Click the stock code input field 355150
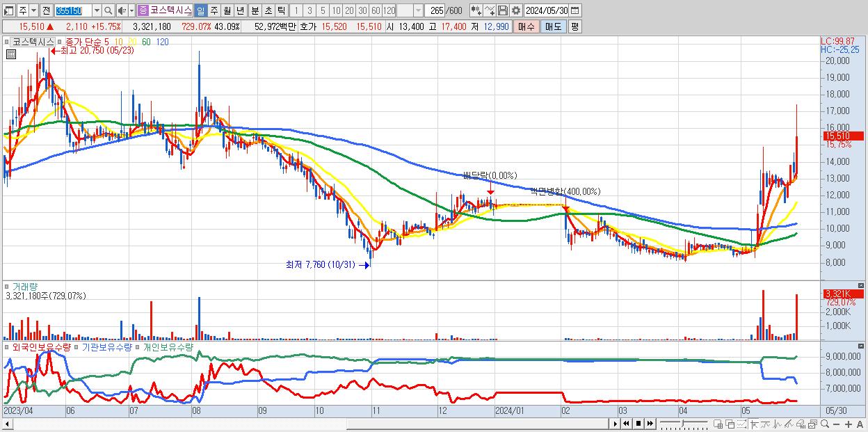This screenshot has height=432, width=868. click(x=73, y=10)
